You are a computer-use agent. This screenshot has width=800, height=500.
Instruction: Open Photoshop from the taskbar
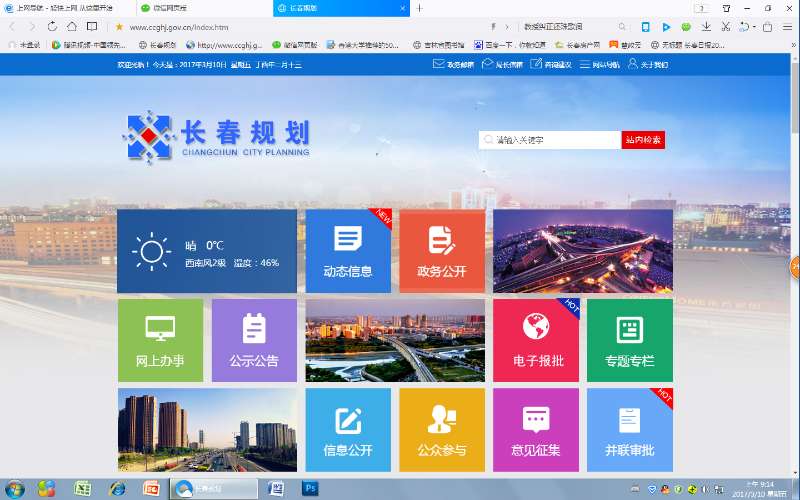tap(310, 489)
